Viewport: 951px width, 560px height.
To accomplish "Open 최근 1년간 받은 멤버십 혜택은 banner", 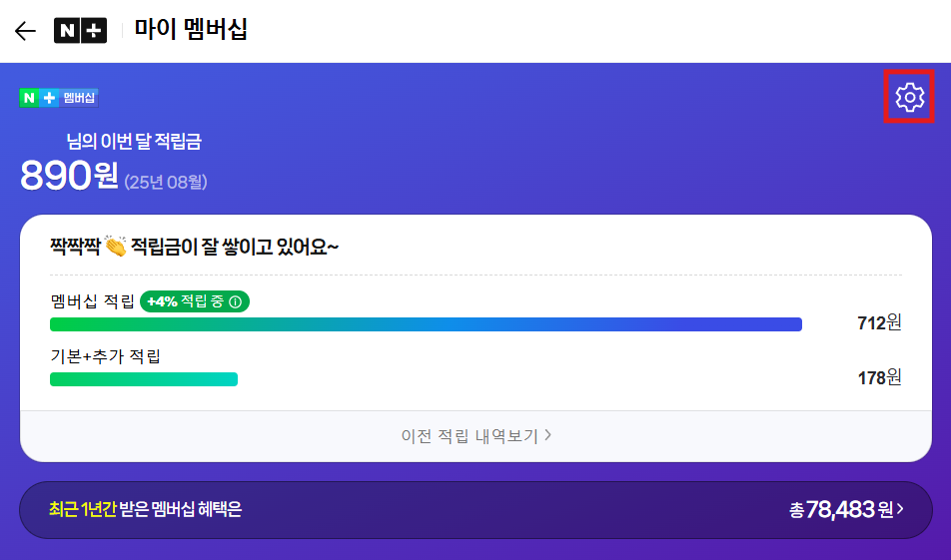I will 476,510.
